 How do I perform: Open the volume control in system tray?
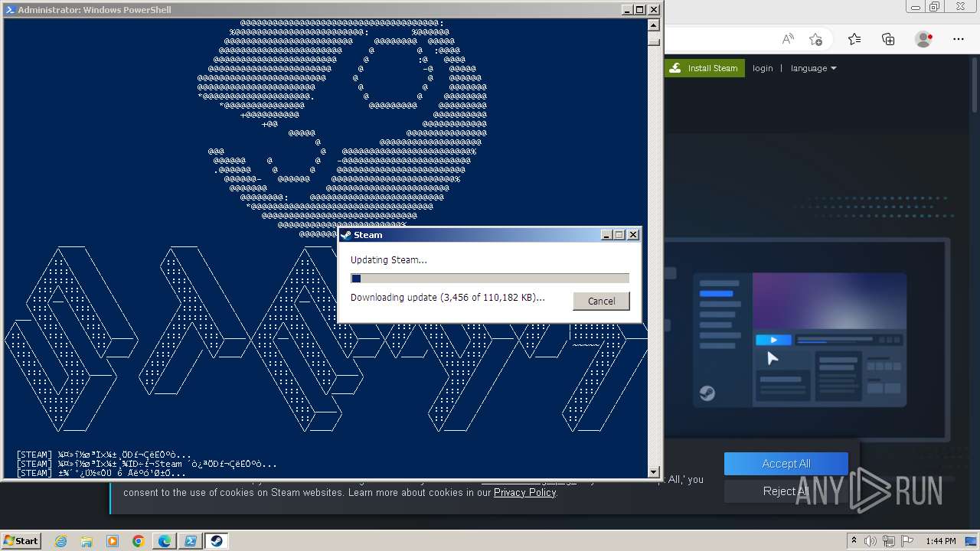(871, 541)
